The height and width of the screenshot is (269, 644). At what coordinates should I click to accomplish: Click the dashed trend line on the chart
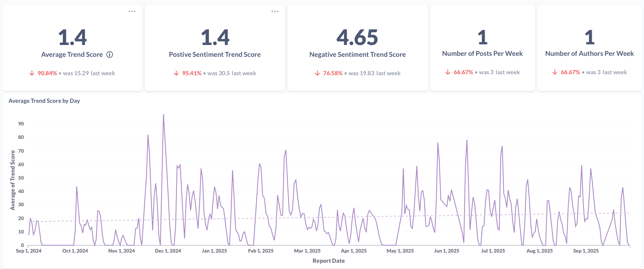(328, 217)
